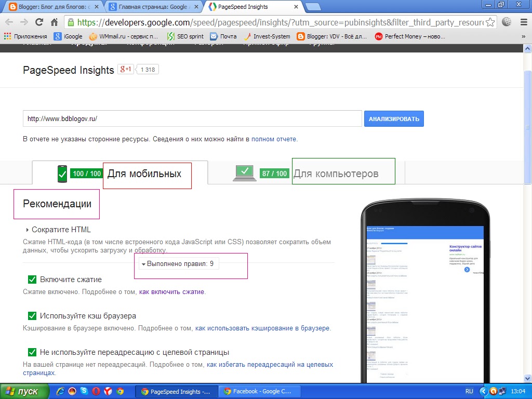Open the Invest-System bookmark
This screenshot has height=399, width=532.
pos(268,36)
